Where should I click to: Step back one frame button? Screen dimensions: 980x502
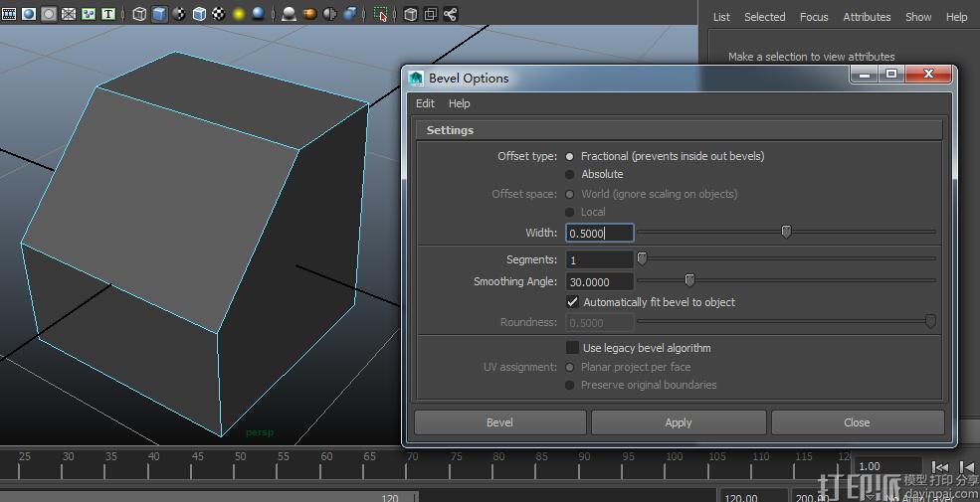967,467
